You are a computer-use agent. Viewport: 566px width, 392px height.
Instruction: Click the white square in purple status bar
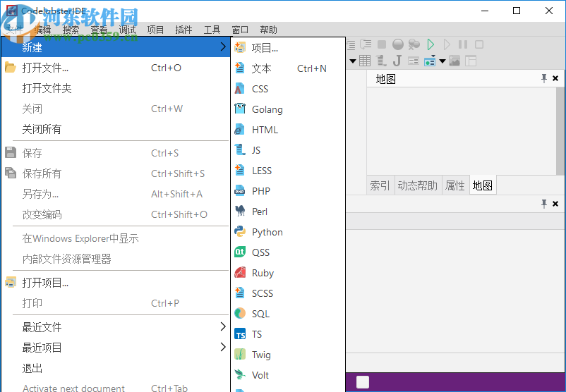[x=363, y=382]
